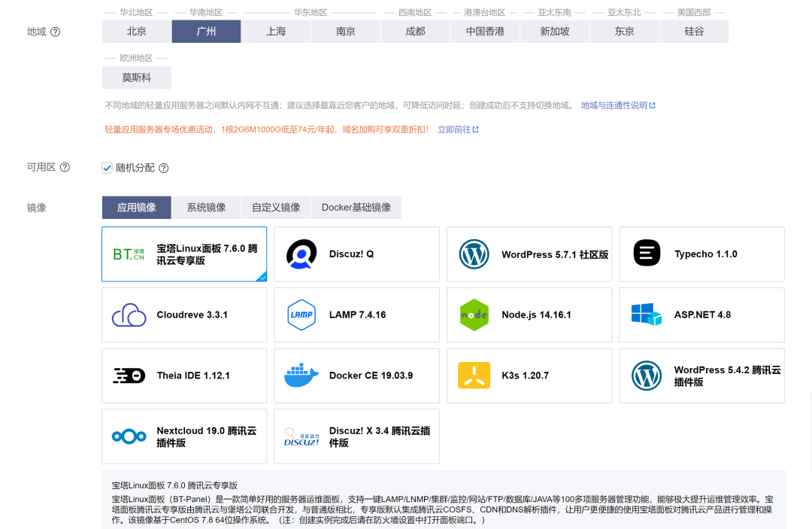Switch to the 系统镜像 tab
Image resolution: width=812 pixels, height=529 pixels.
(206, 207)
